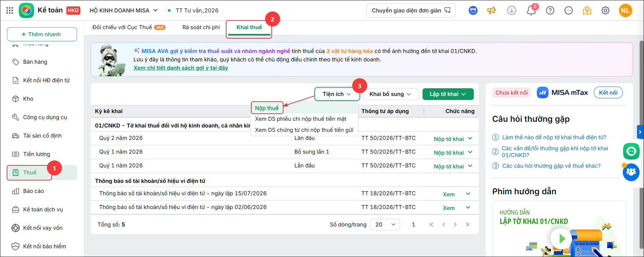The height and width of the screenshot is (257, 644).
Task: Open the Lập tờ khai dropdown
Action: point(448,94)
